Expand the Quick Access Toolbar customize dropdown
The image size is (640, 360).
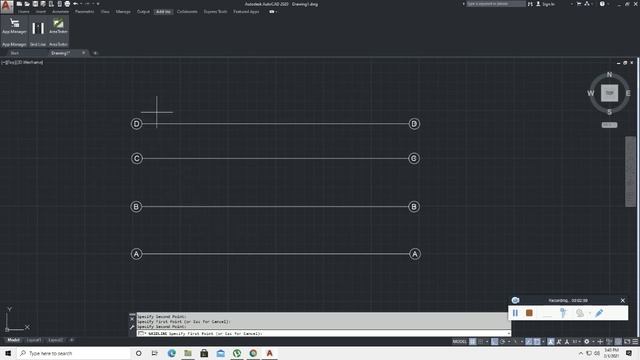click(98, 4)
